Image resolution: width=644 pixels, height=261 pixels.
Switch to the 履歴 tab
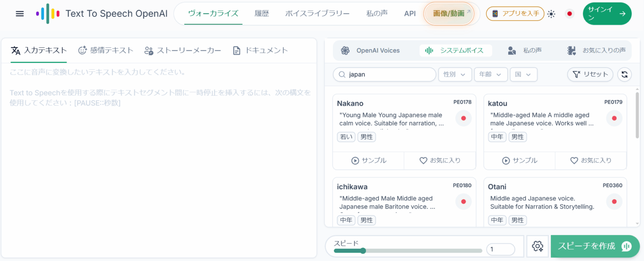click(x=262, y=13)
